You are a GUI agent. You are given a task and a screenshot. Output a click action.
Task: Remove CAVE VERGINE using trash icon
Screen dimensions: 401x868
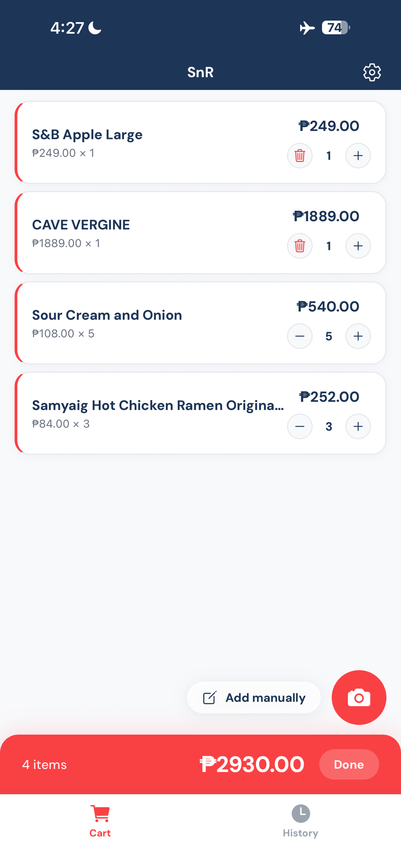tap(299, 246)
